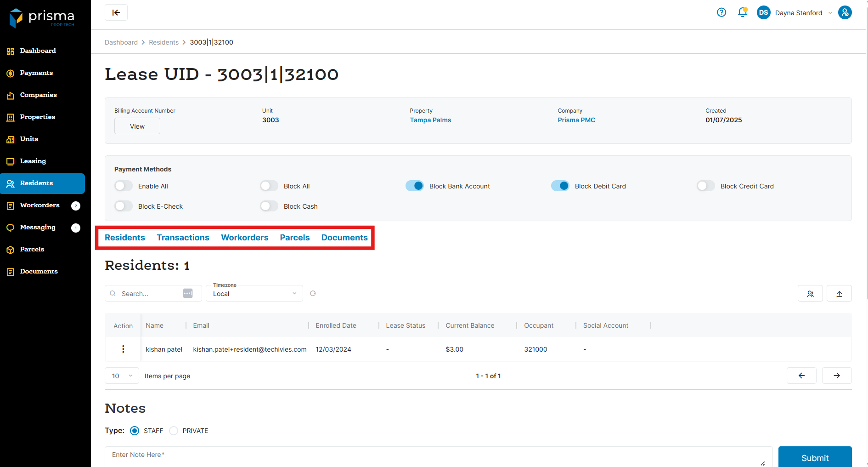Turn on the Block Credit Card toggle
868x467 pixels.
click(706, 186)
